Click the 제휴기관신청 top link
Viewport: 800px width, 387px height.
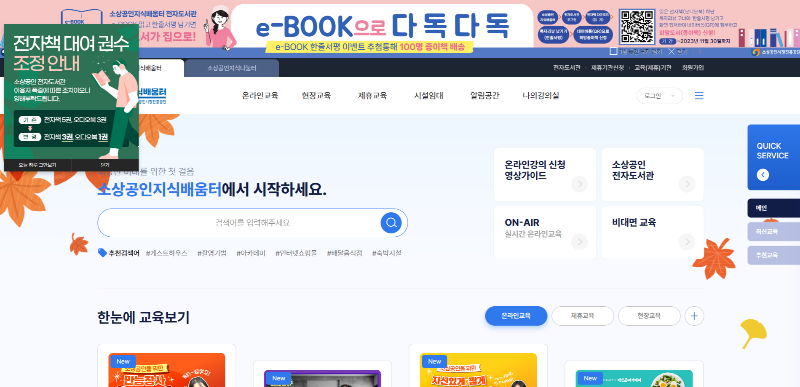607,68
